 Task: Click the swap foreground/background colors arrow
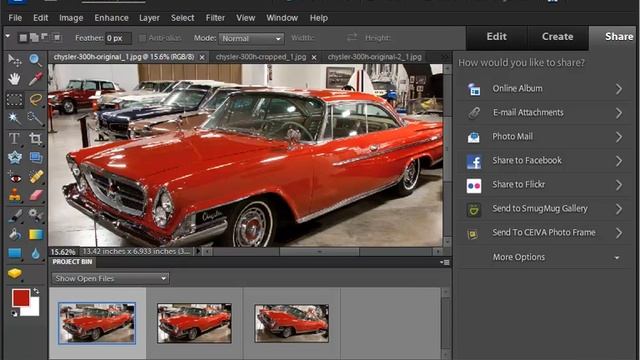point(36,291)
